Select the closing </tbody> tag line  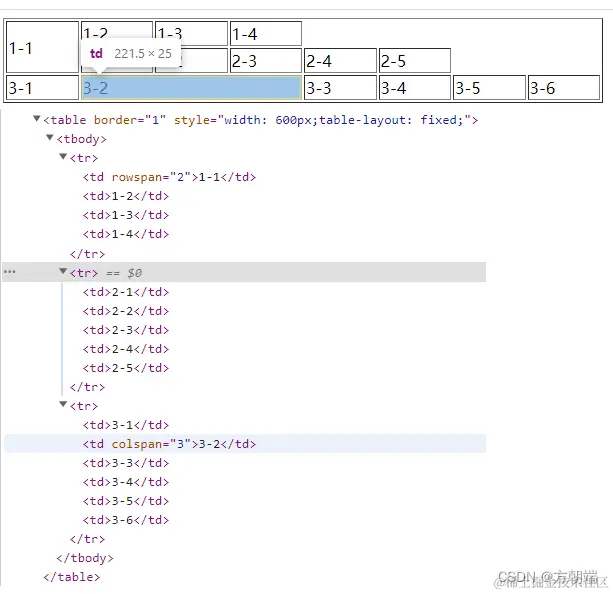click(x=85, y=558)
